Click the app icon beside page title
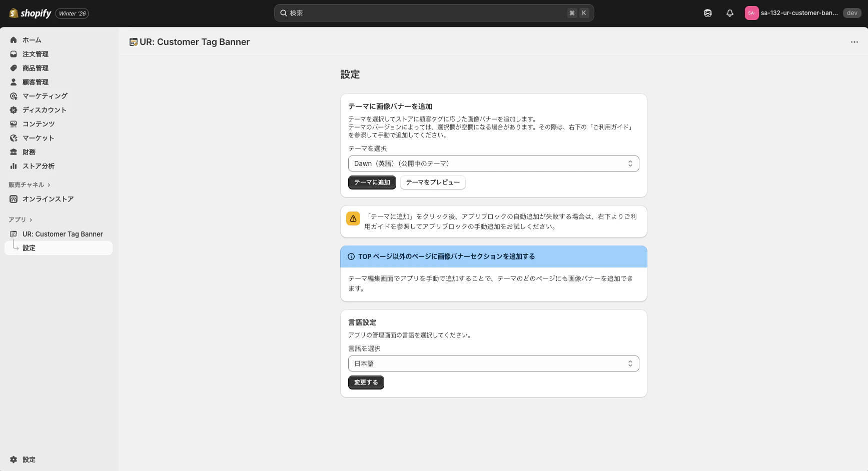 tap(133, 42)
